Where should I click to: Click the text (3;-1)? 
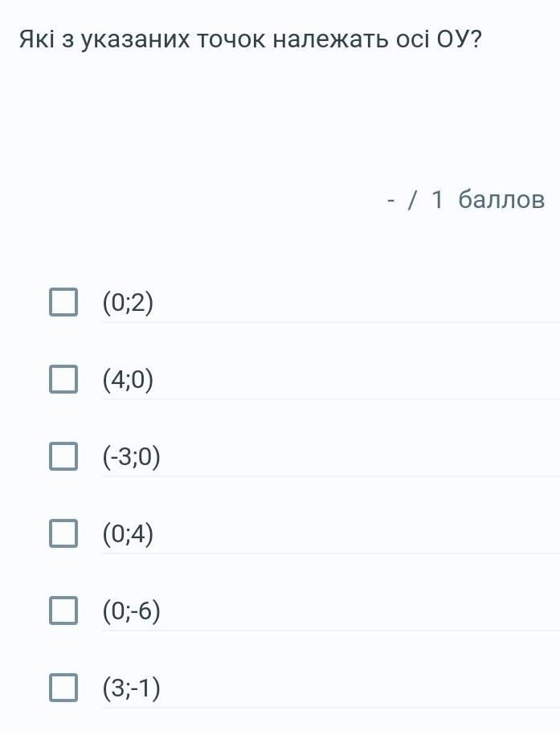[132, 688]
